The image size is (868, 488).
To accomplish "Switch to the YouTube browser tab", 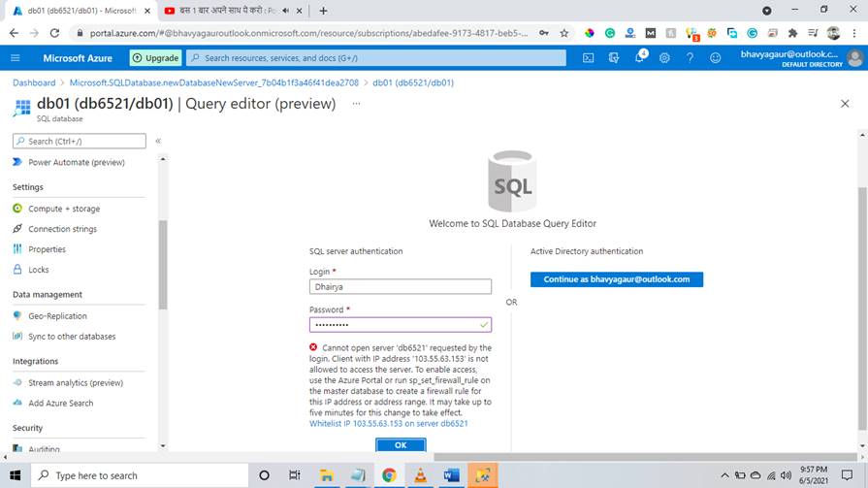I will click(227, 11).
